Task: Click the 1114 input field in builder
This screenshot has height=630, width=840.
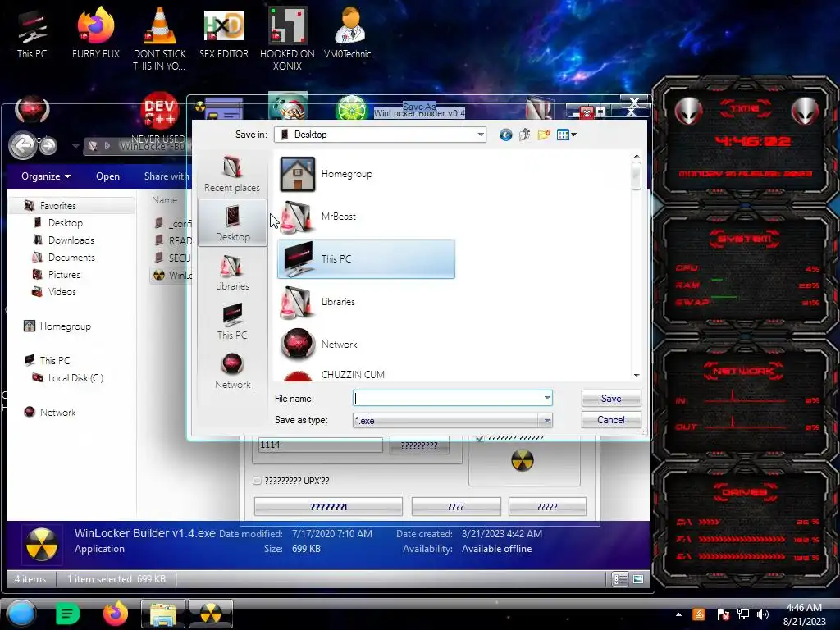Action: click(321, 445)
